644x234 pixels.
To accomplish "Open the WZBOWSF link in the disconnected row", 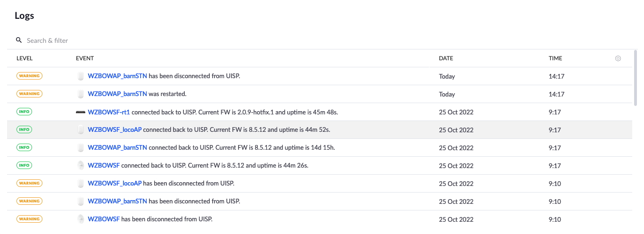I will [104, 219].
